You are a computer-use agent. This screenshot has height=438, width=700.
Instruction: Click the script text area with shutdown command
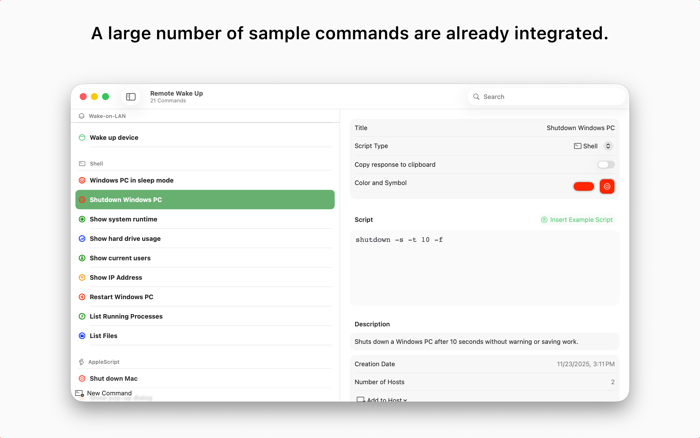tap(485, 268)
